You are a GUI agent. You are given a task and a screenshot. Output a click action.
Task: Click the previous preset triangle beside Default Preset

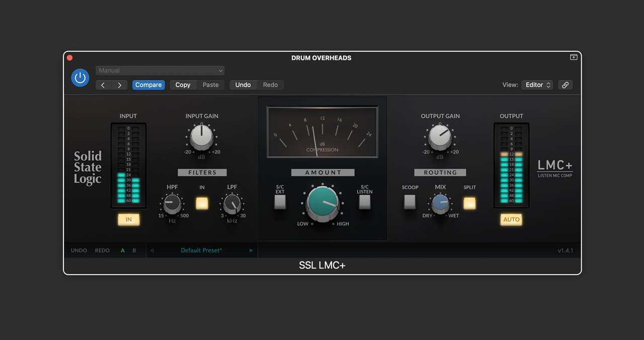point(152,250)
